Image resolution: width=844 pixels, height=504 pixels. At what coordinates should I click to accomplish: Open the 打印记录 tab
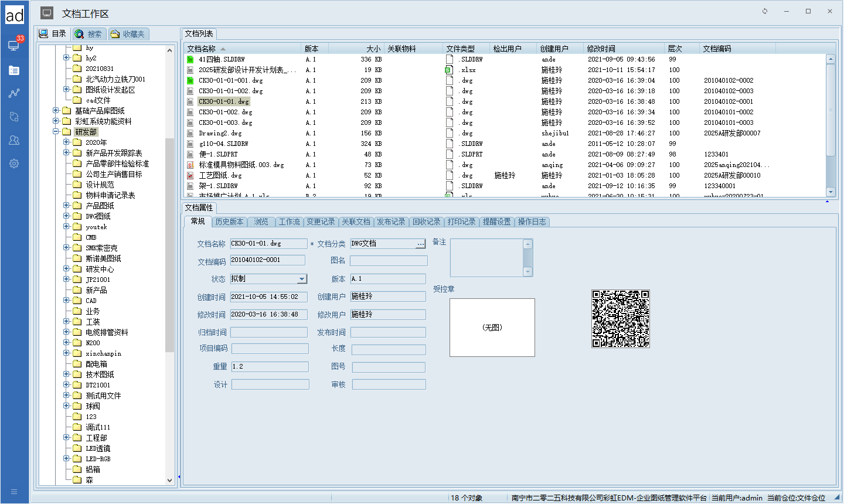461,222
